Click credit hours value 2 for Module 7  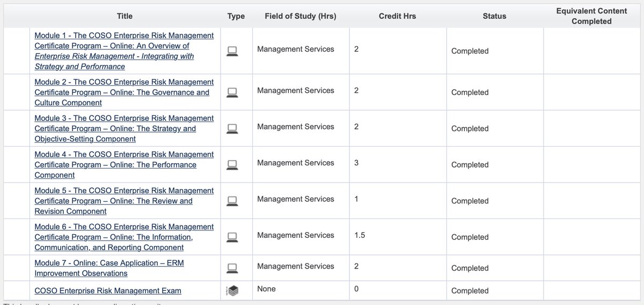click(357, 266)
